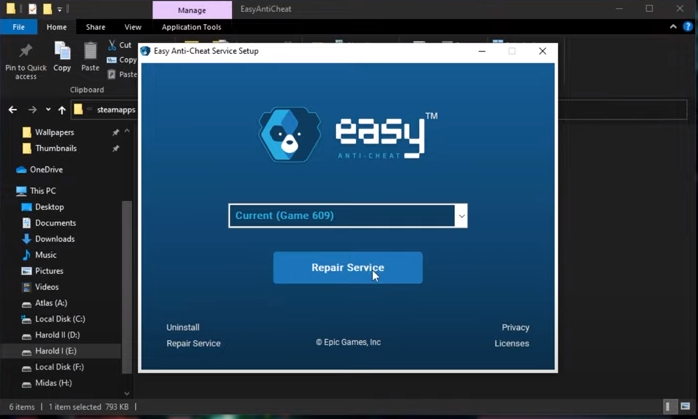Minimize the Easy Anti-Cheat Service Setup window
The image size is (698, 419).
(482, 51)
